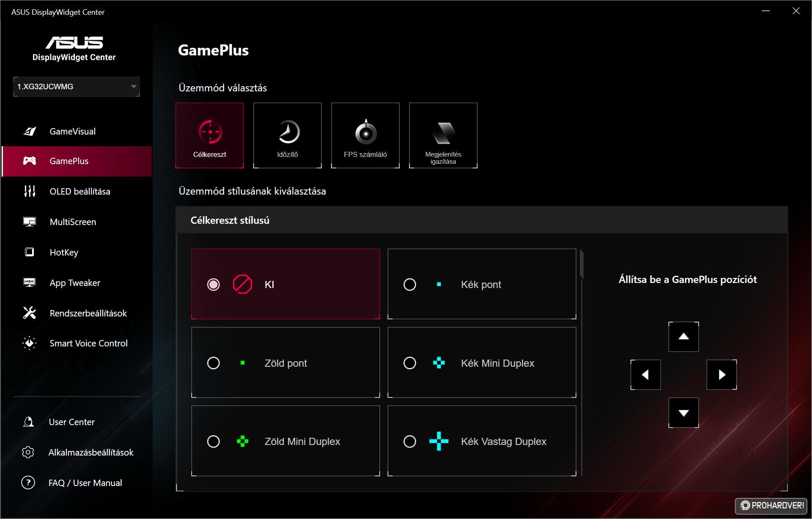Click the blue thick duplex crosshair preview
This screenshot has height=519, width=812.
[x=439, y=441]
